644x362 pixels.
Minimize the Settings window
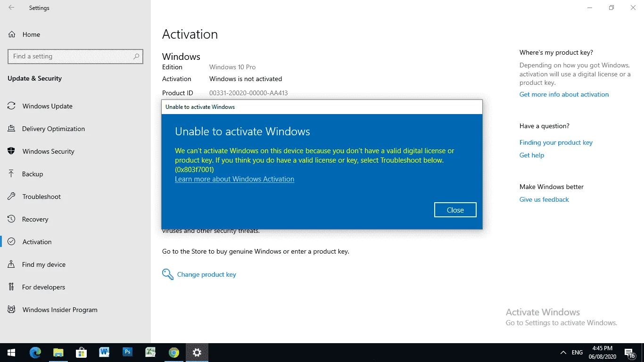(590, 8)
